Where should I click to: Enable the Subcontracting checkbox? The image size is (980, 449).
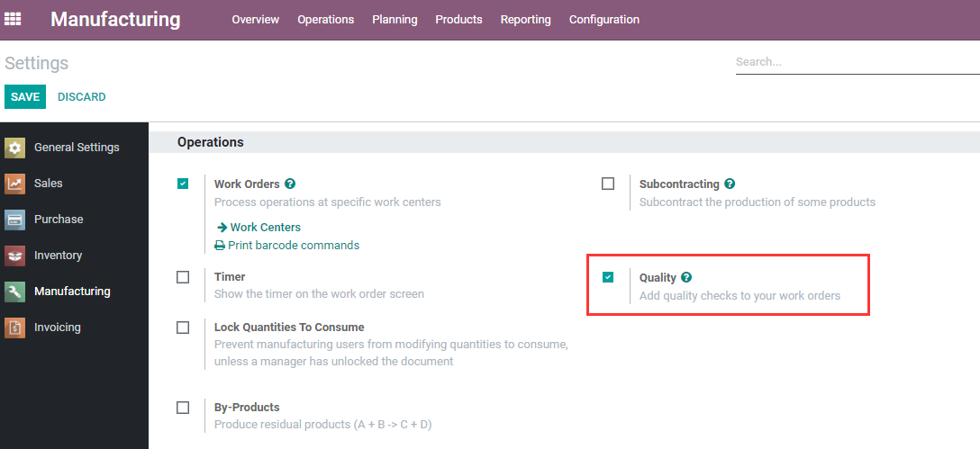click(x=607, y=184)
